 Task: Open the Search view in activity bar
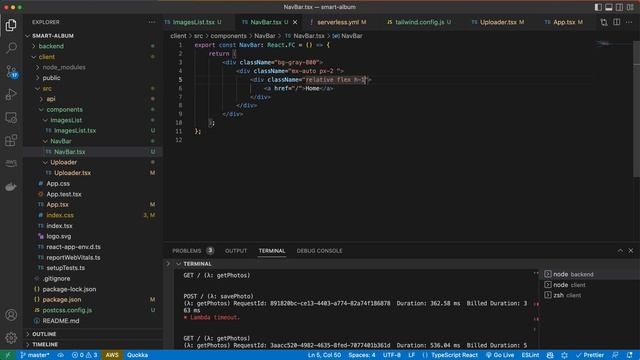click(11, 48)
